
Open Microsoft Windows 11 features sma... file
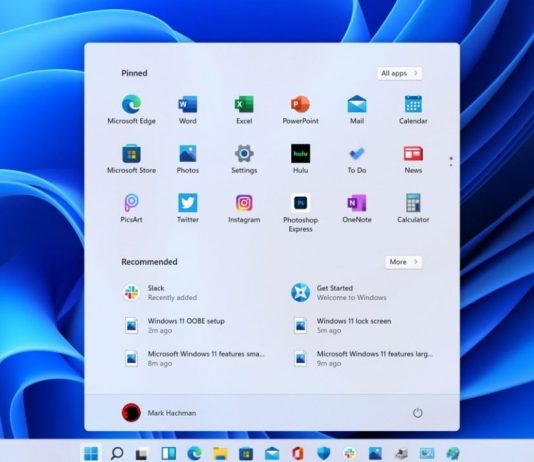click(193, 359)
